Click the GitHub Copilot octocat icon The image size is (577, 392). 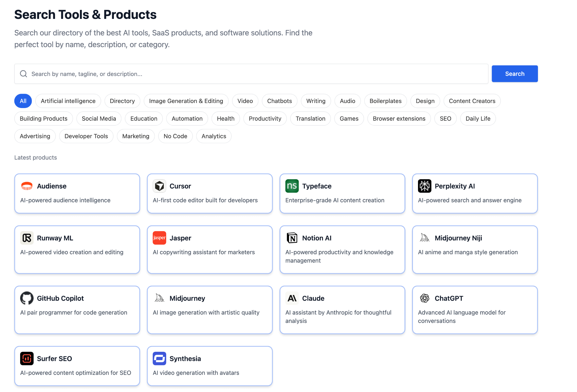tap(27, 298)
